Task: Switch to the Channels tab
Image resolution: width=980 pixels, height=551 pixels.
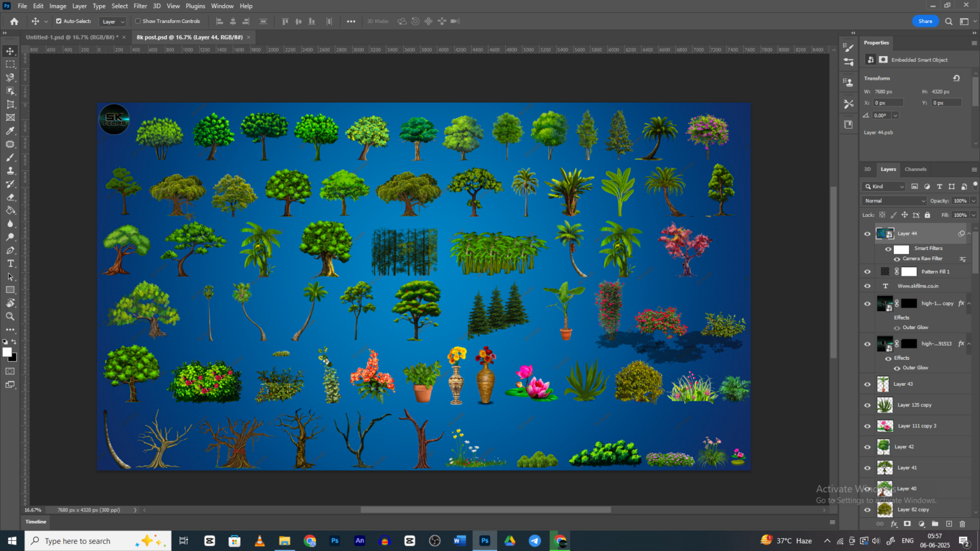Action: click(x=916, y=169)
